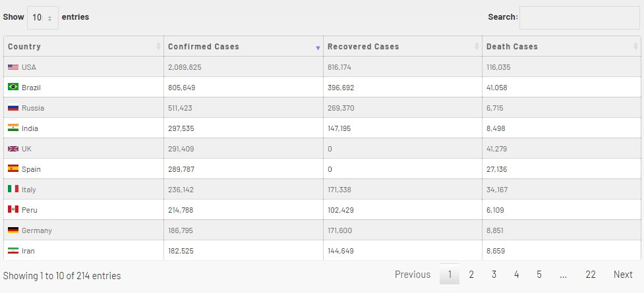Click the USA flag icon

point(13,67)
